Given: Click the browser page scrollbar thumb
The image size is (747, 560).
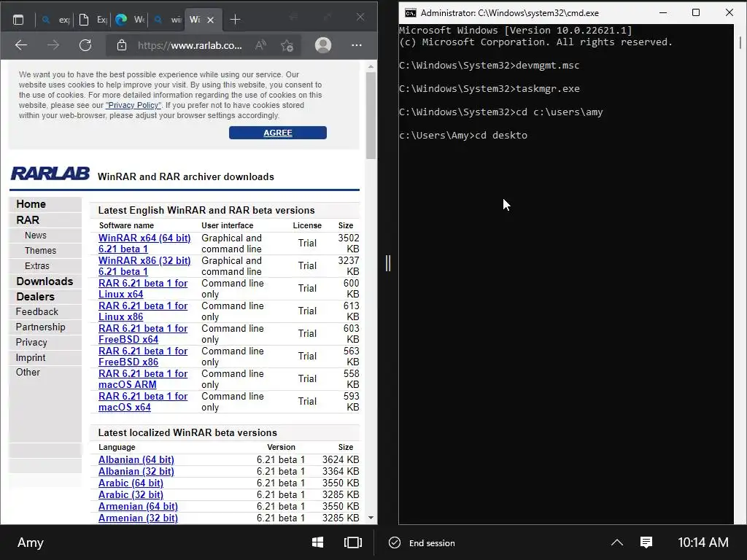Looking at the screenshot, I should [371, 116].
